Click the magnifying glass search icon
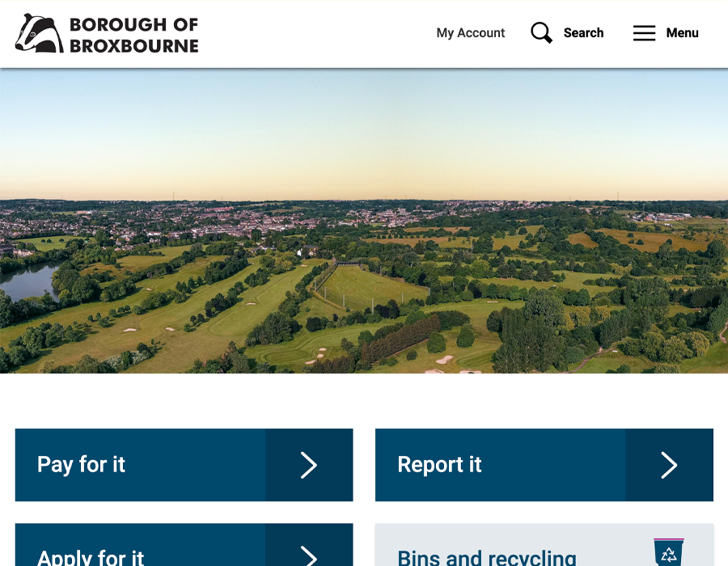 pyautogui.click(x=541, y=33)
